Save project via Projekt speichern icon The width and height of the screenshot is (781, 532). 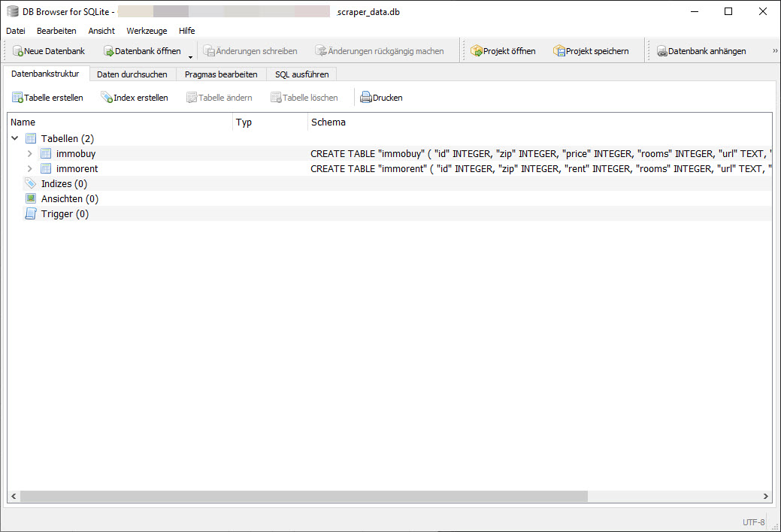(x=559, y=51)
